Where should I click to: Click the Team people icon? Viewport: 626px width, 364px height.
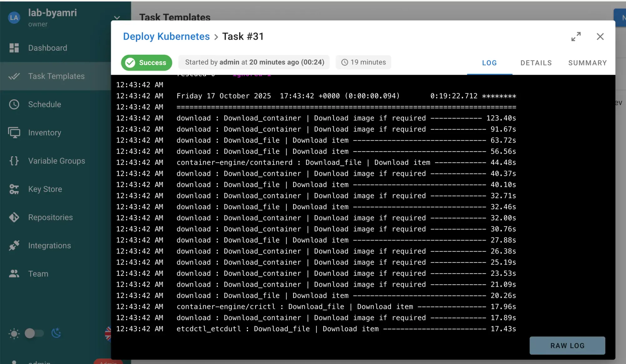point(14,274)
